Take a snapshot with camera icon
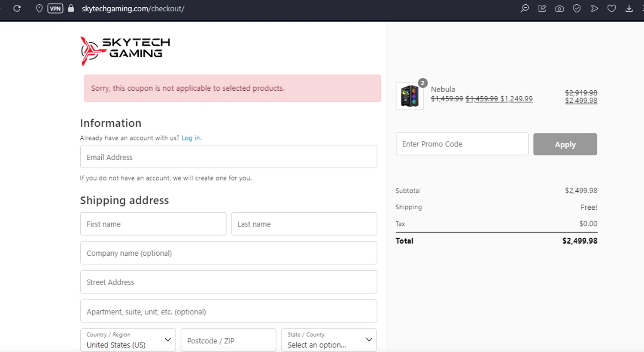 tap(559, 9)
